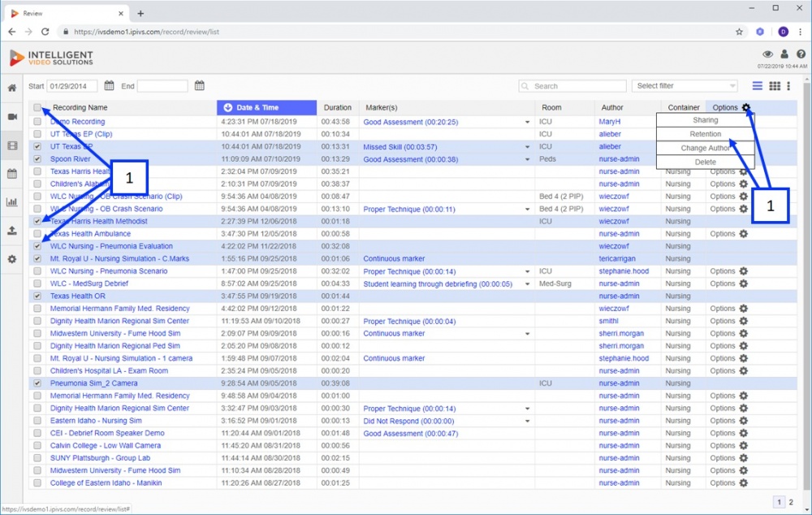
Task: Open the bar chart reports sidebar icon
Action: coord(12,201)
